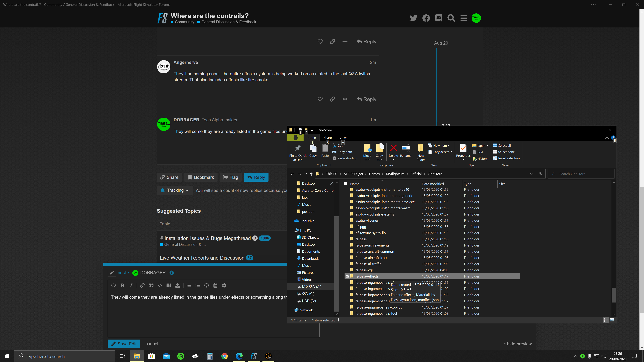Expand the Copy to dropdown
The image size is (644, 362).
click(x=379, y=158)
